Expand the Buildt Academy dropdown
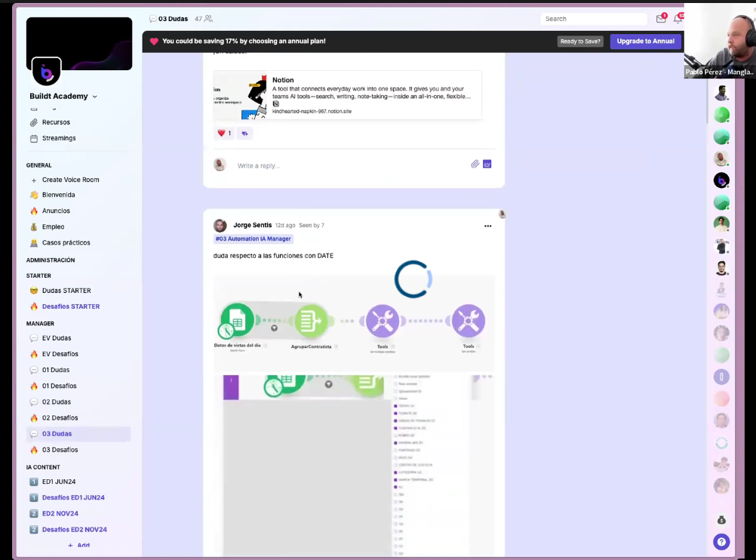 pos(94,97)
